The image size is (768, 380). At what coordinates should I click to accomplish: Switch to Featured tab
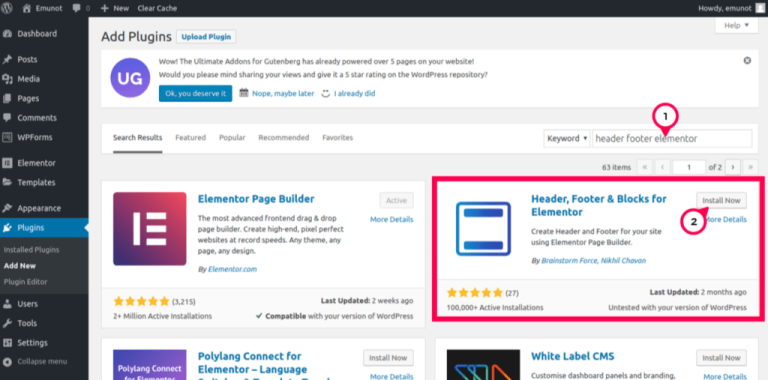click(x=191, y=138)
